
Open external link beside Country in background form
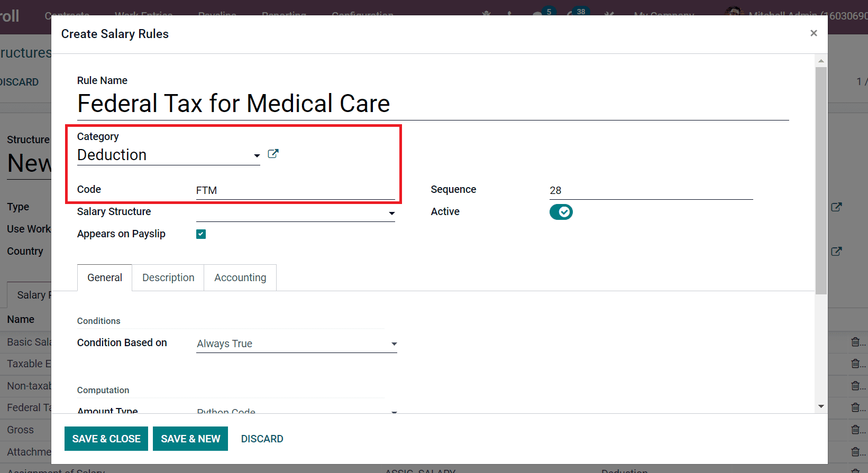pyautogui.click(x=836, y=252)
